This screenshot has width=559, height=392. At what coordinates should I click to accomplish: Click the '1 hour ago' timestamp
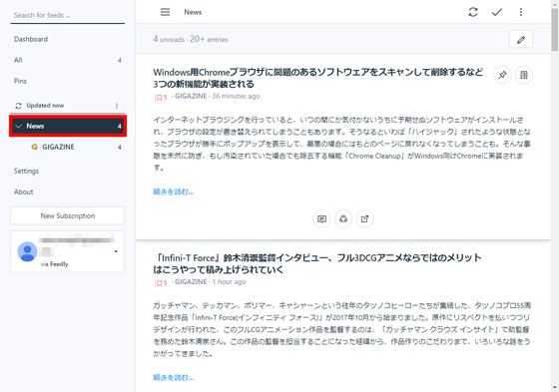coord(229,282)
